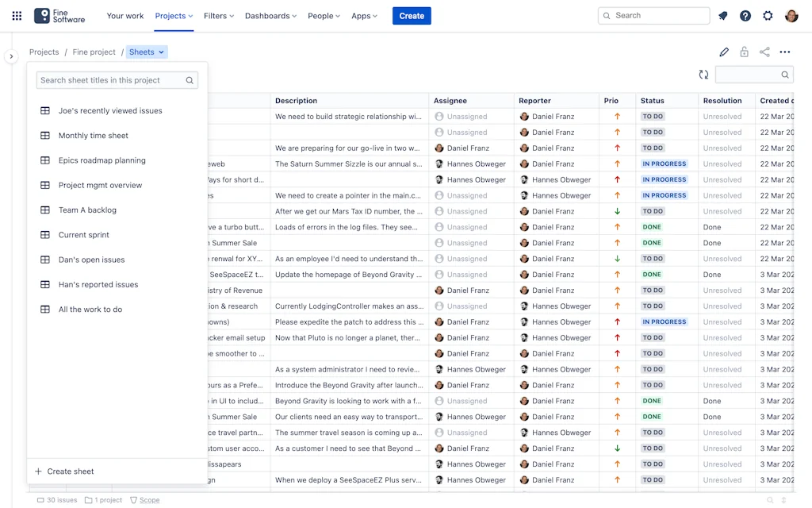Viewport: 812px width, 508px height.
Task: Open the Current sprint sheet
Action: point(83,235)
